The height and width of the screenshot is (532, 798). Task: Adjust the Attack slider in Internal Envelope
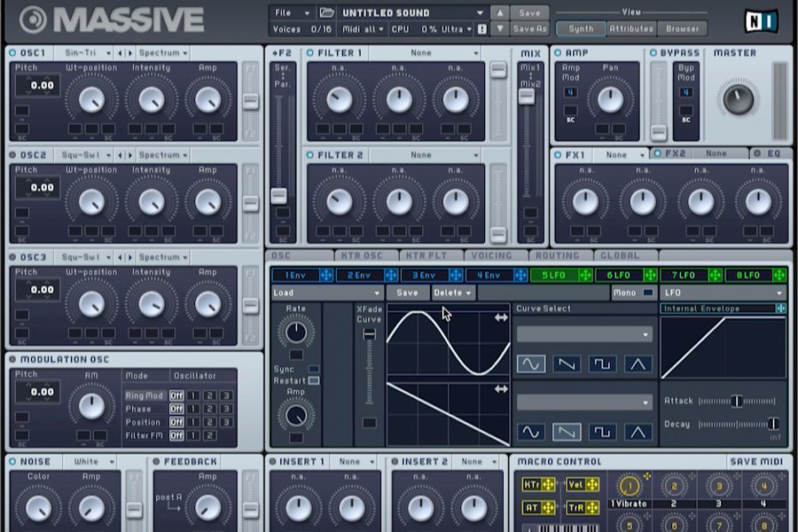[737, 400]
